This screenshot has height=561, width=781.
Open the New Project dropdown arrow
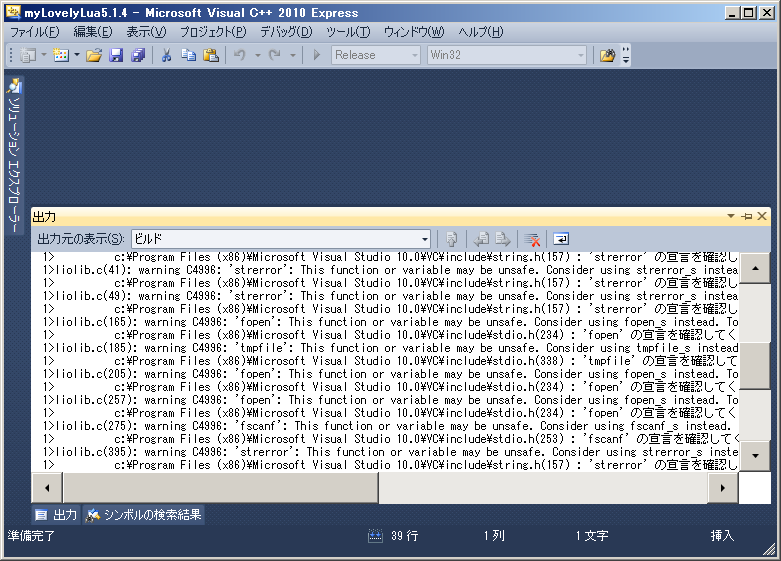(x=44, y=55)
